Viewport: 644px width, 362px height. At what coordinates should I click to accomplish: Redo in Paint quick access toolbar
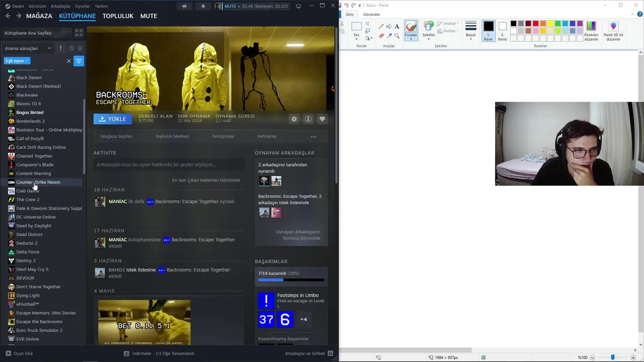353,5
